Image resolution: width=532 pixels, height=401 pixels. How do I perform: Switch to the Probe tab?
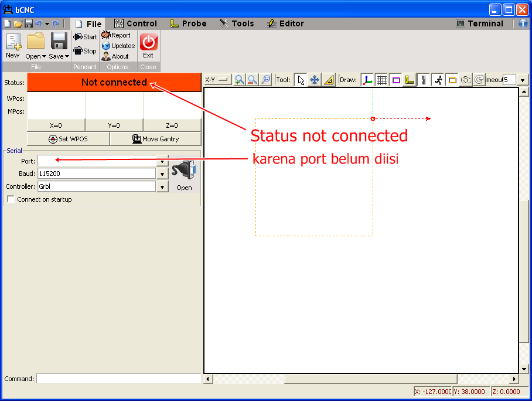click(189, 23)
